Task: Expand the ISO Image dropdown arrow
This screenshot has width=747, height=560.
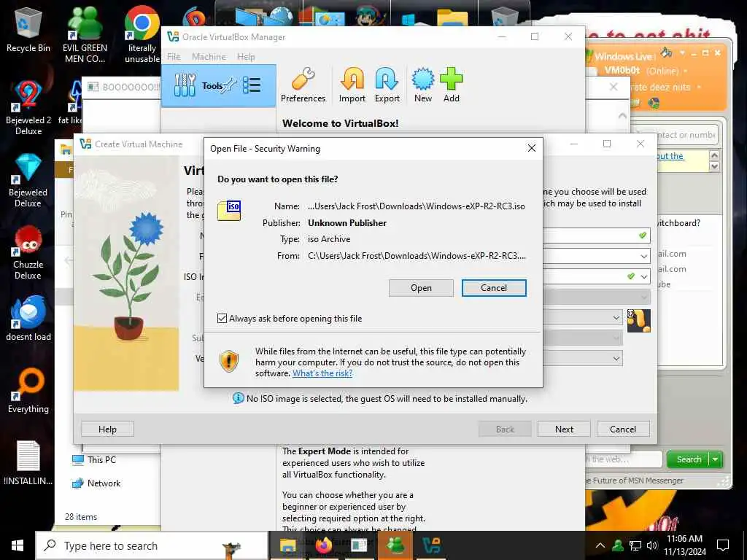Action: (644, 276)
